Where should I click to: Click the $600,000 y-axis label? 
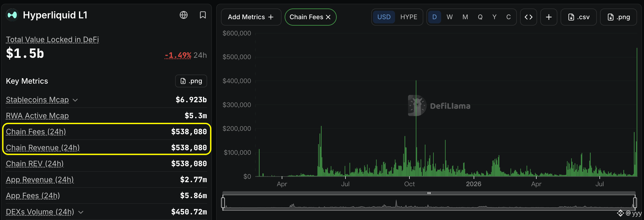coord(237,33)
